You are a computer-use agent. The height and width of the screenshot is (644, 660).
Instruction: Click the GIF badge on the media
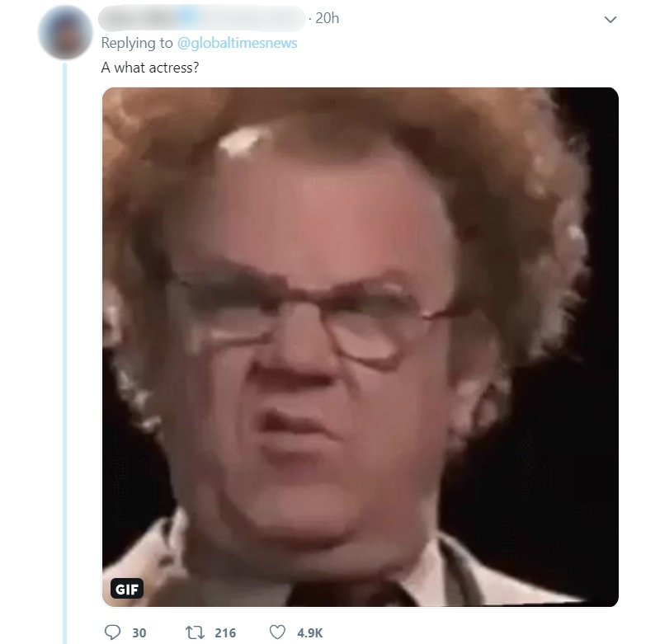coord(127,589)
